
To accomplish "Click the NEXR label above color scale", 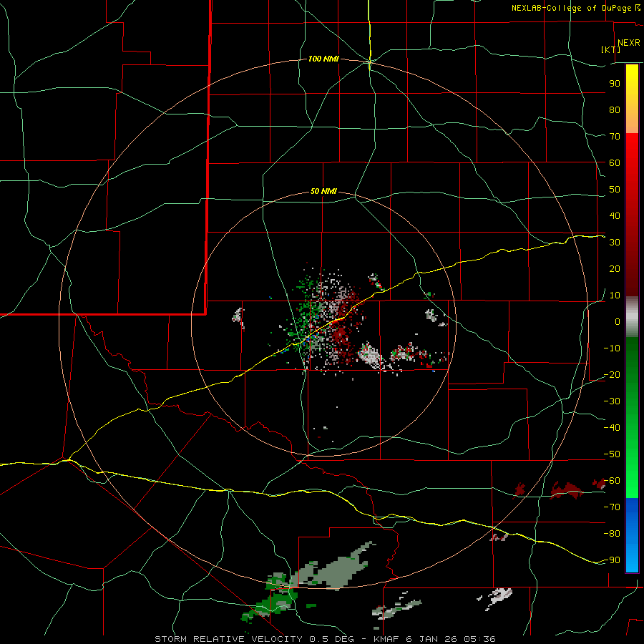I will (x=629, y=43).
